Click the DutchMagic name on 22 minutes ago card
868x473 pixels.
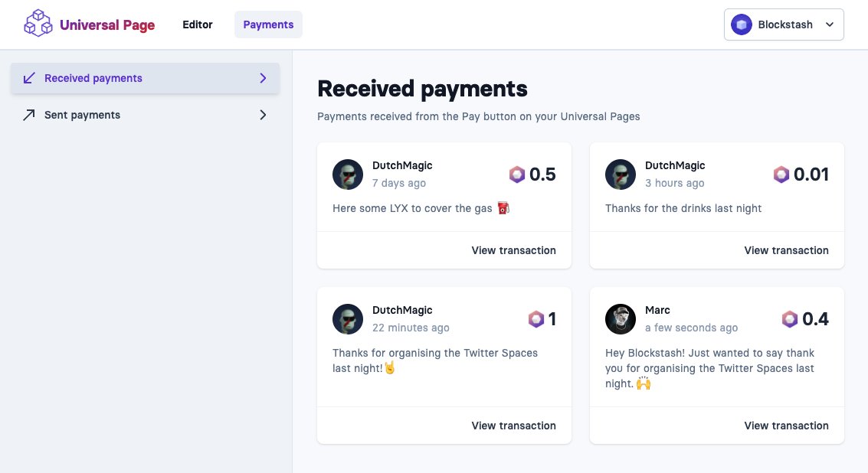[402, 310]
